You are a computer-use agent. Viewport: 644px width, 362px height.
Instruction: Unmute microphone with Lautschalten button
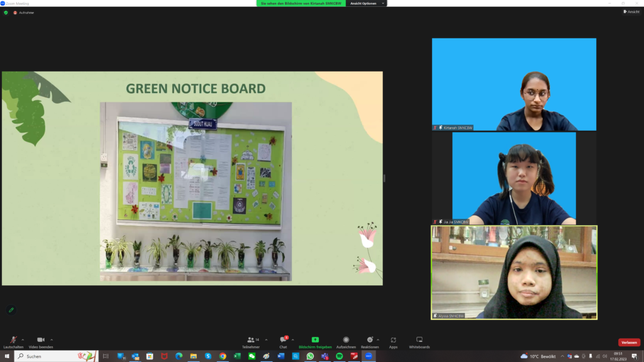tap(13, 340)
